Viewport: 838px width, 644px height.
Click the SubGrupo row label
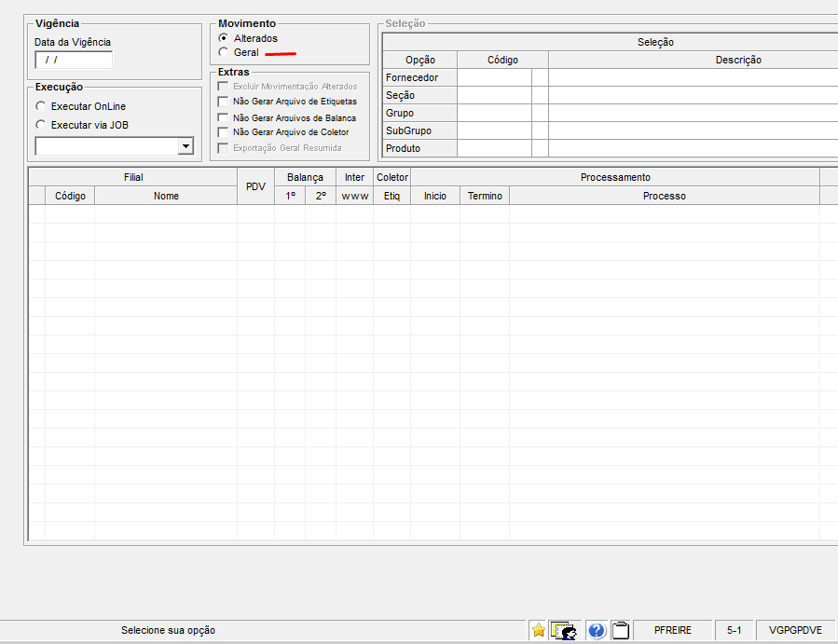(x=420, y=130)
